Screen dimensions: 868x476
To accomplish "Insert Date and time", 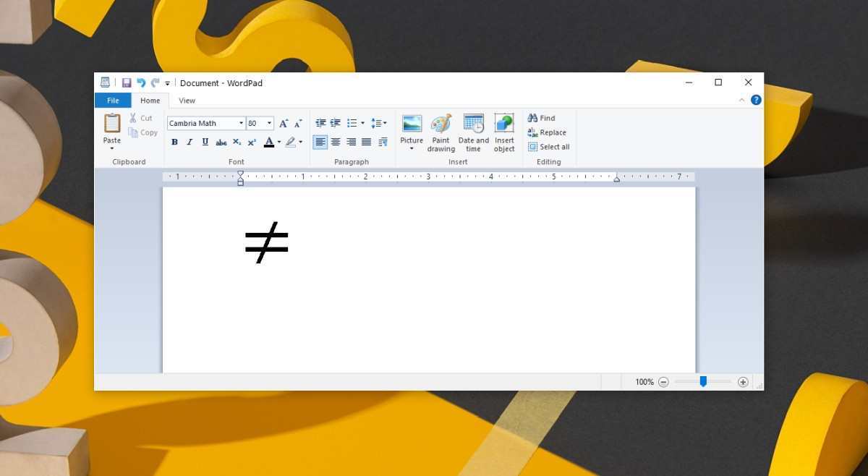I will (473, 133).
